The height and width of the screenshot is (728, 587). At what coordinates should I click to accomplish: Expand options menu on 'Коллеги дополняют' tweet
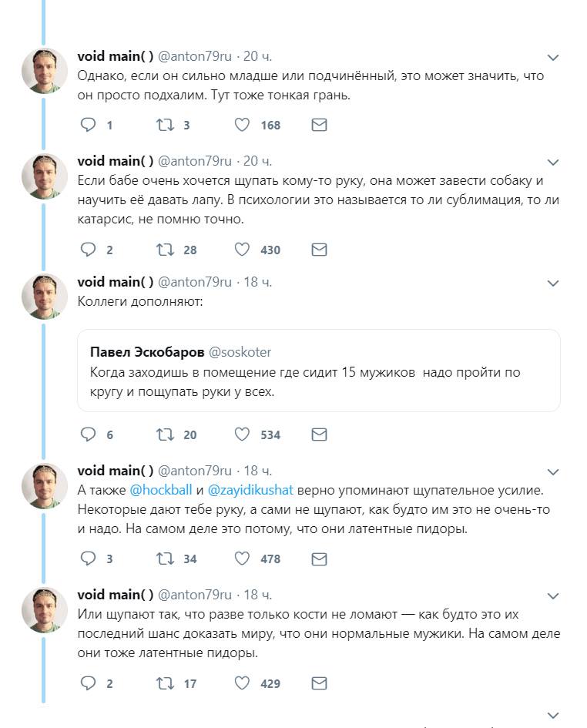point(552,283)
